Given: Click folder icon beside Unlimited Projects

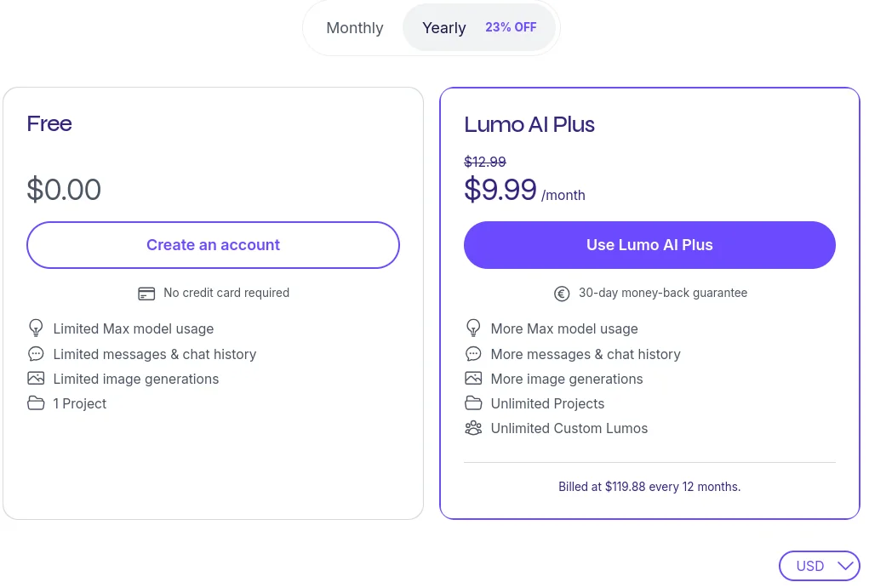Looking at the screenshot, I should (473, 402).
